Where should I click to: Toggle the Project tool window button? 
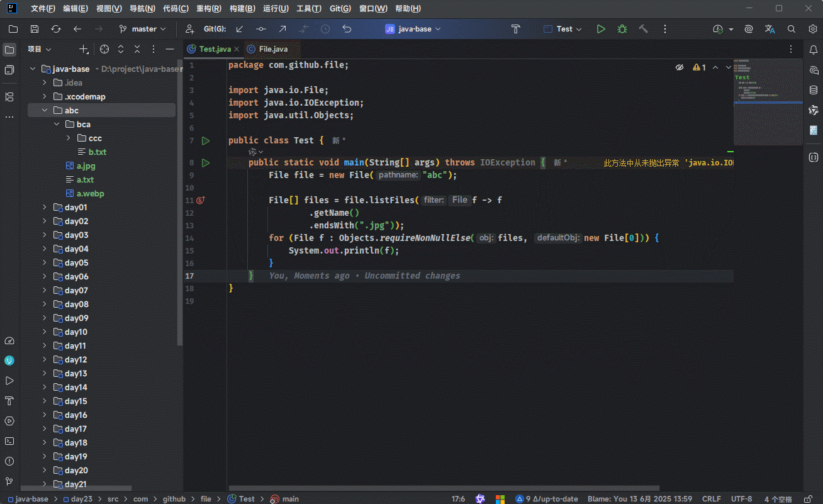pyautogui.click(x=9, y=49)
